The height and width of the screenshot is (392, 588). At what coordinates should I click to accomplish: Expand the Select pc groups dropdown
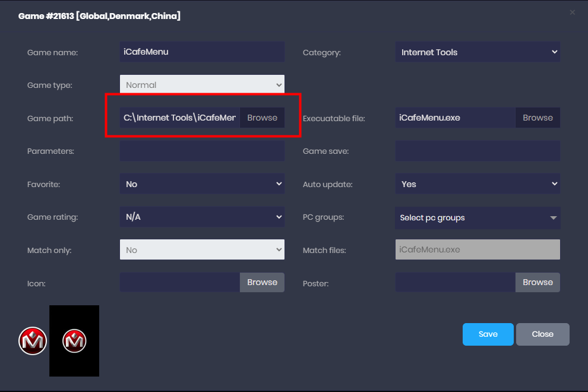(477, 218)
